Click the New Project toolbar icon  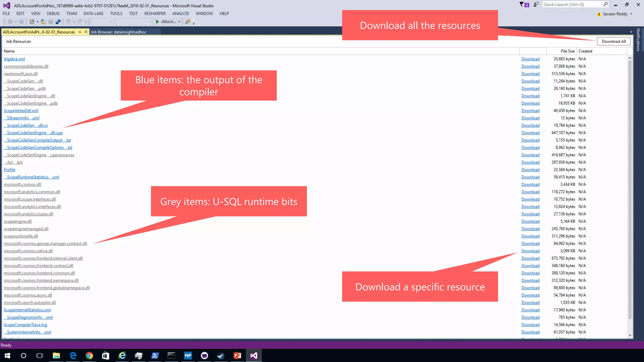(x=31, y=22)
